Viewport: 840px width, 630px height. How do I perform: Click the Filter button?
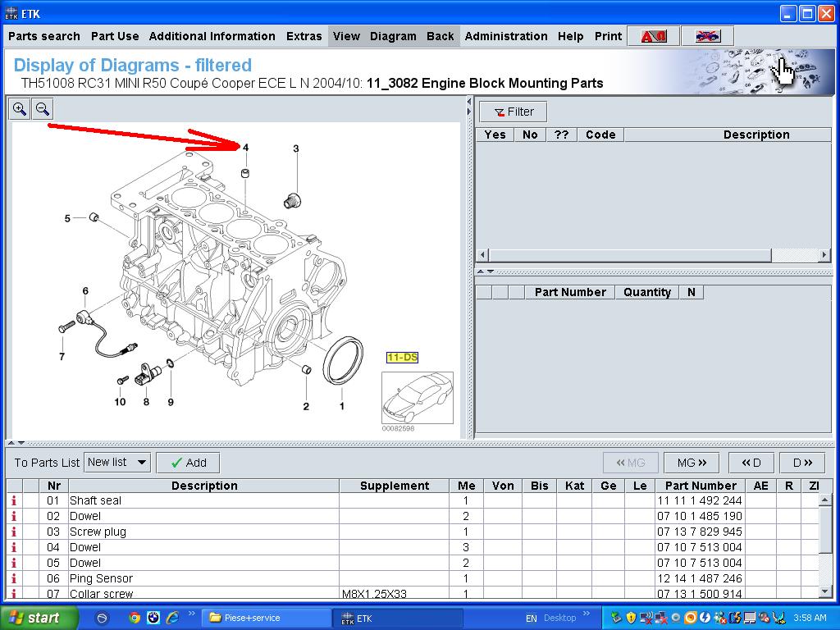(514, 112)
